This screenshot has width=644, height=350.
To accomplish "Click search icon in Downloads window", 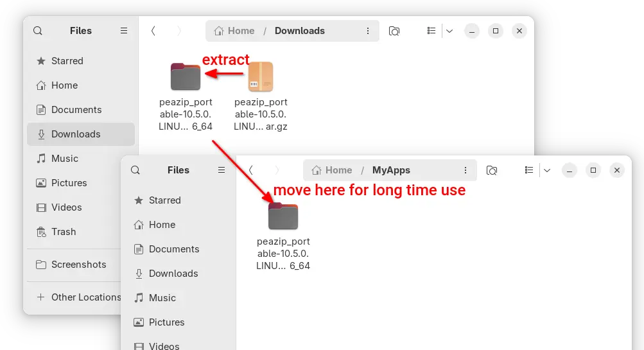I will click(38, 31).
